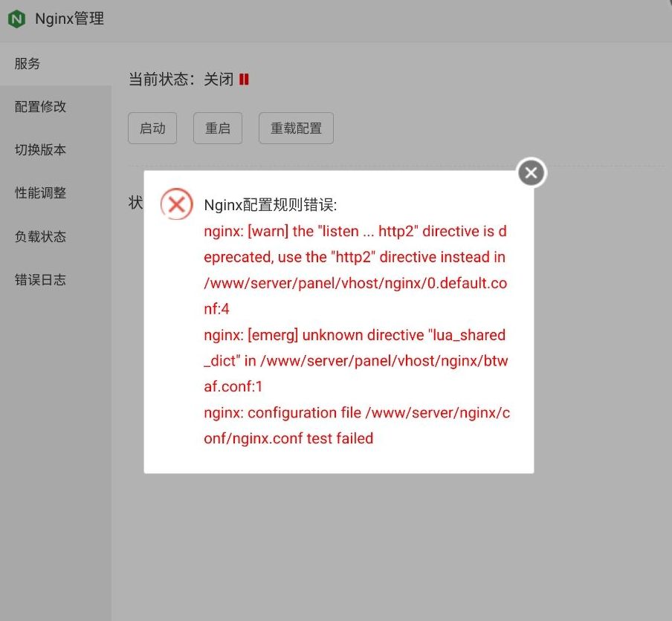
Task: Close the Nginx error dialog with the X button
Action: [531, 172]
